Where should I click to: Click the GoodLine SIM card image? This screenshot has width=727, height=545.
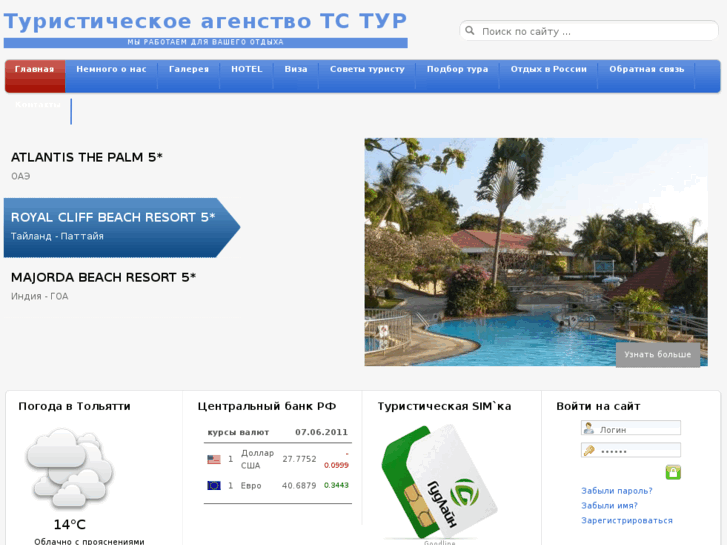(439, 482)
